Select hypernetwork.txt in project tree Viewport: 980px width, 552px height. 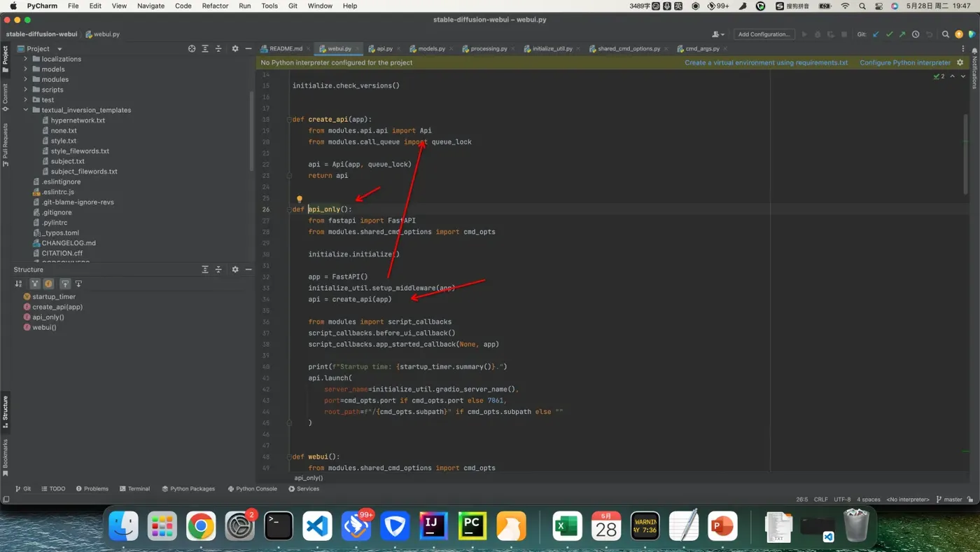78,120
